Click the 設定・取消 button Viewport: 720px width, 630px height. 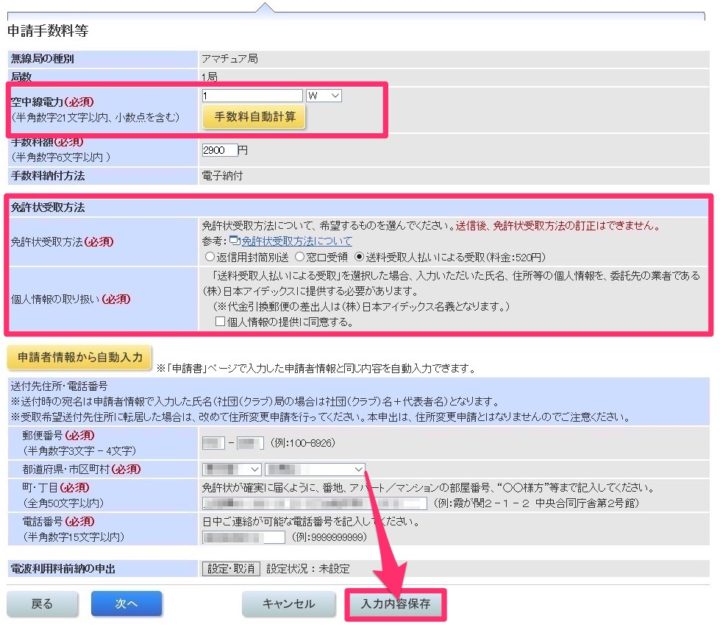[231, 568]
